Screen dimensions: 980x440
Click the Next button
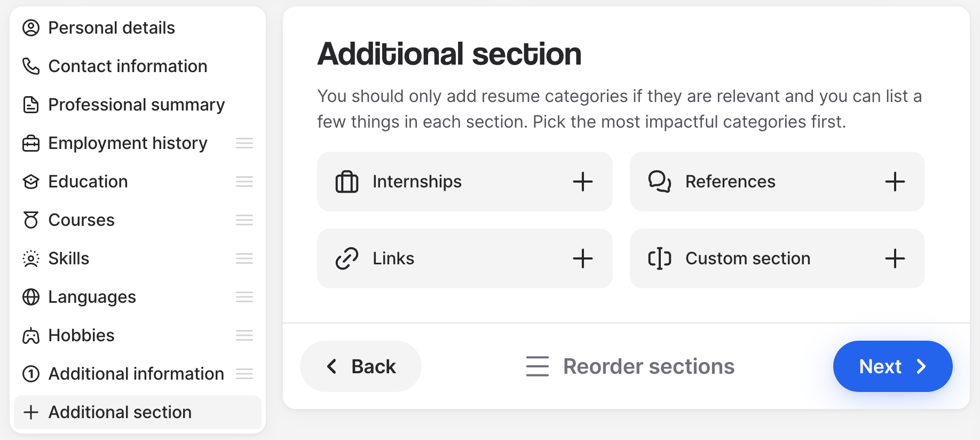(892, 366)
